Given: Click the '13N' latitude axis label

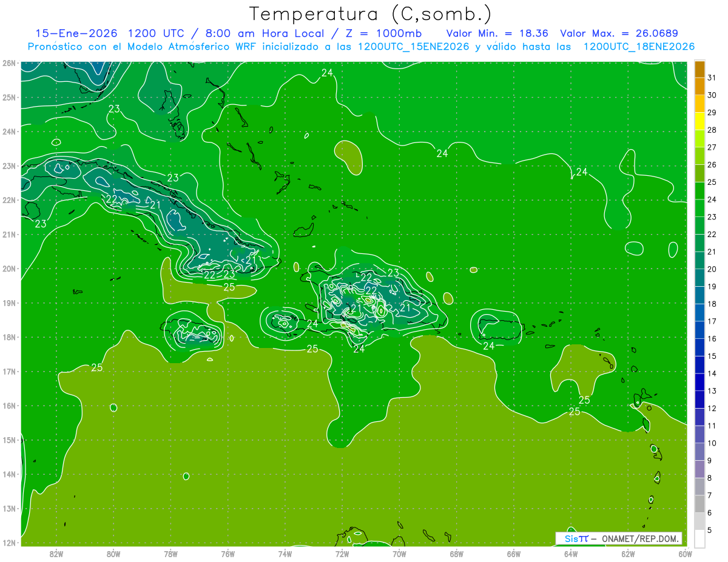Looking at the screenshot, I should tap(9, 509).
